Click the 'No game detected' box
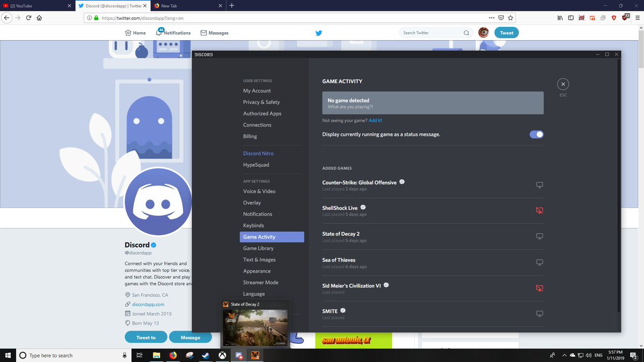644x362 pixels. coord(433,103)
